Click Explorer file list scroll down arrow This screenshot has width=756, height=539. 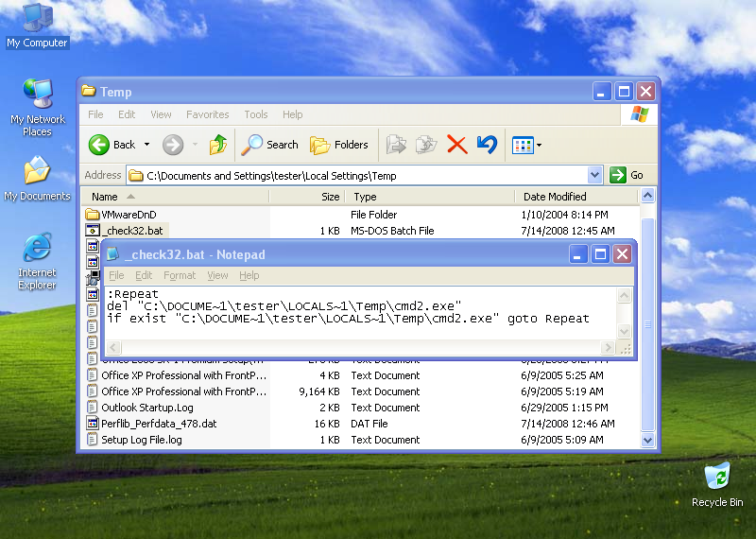(x=647, y=440)
